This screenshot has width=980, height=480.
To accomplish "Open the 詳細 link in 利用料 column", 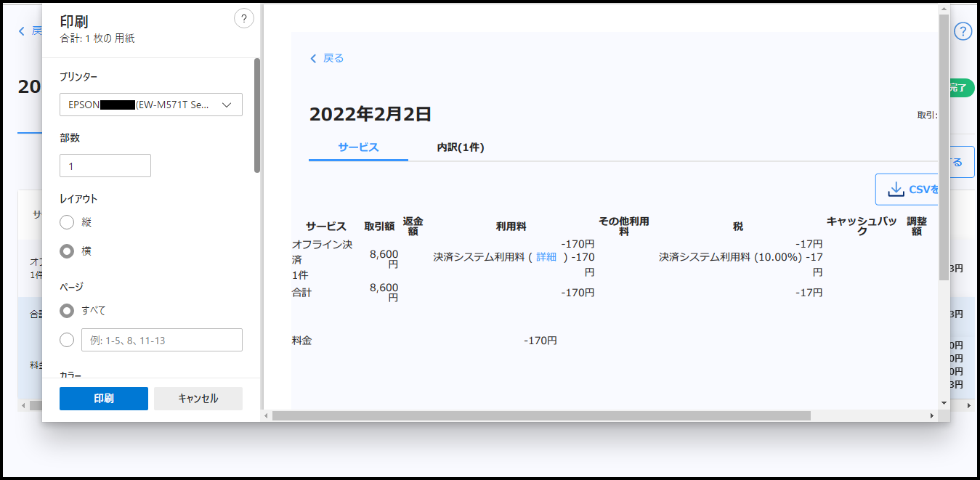I will pyautogui.click(x=546, y=257).
